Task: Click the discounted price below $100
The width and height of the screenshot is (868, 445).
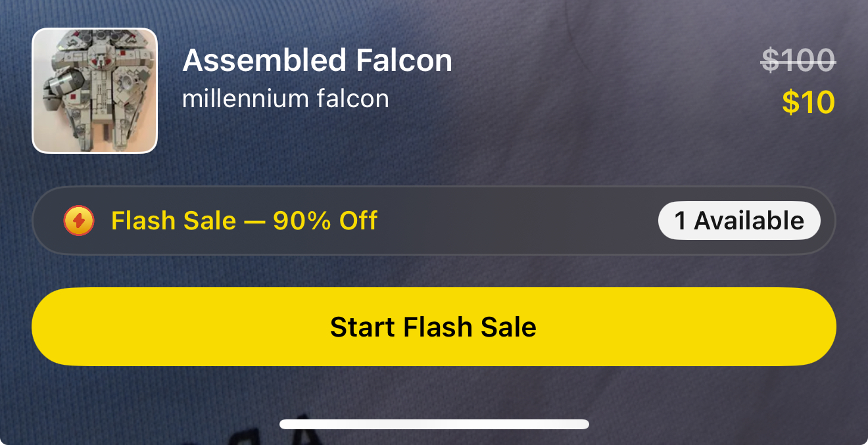Action: (808, 103)
